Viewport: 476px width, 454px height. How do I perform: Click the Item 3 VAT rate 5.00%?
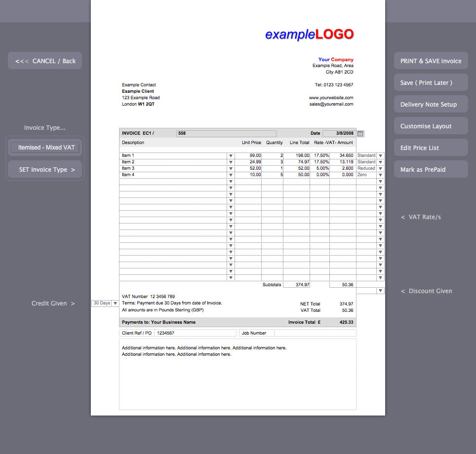point(320,168)
